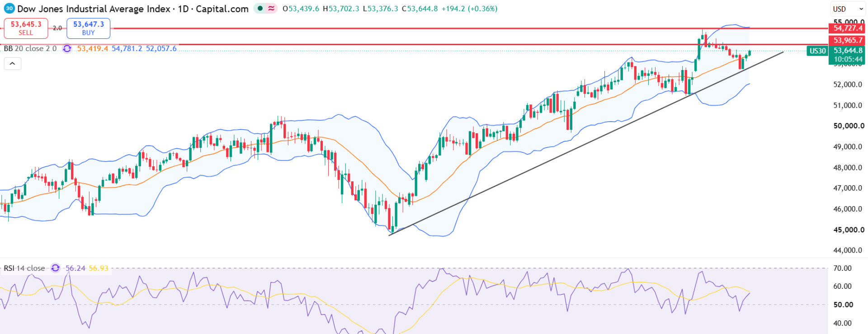Click the purple icon beside the RSI label
Image resolution: width=868 pixels, height=334 pixels.
(55, 268)
